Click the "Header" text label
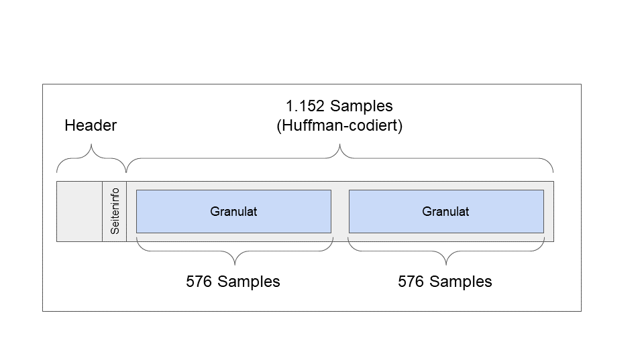This screenshot has height=362, width=644. [91, 125]
